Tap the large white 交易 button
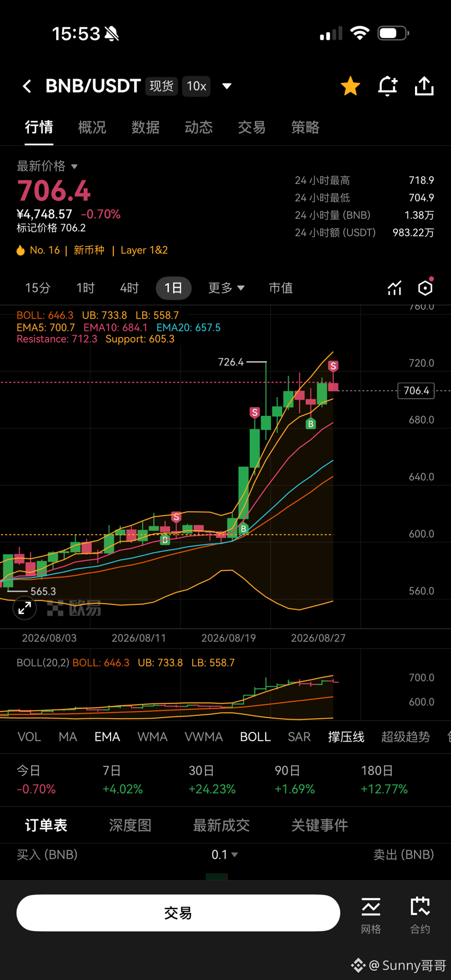Viewport: 451px width, 980px height. [x=178, y=913]
